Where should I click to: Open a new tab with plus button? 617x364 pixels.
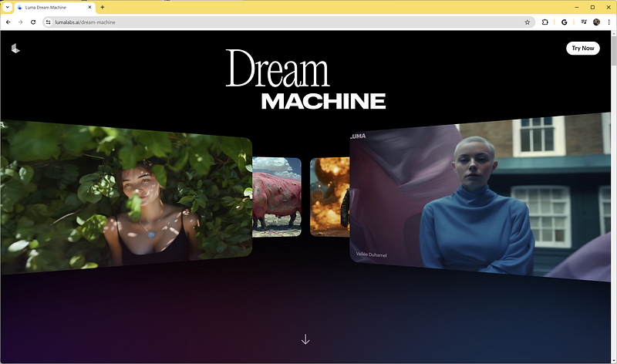(x=103, y=7)
